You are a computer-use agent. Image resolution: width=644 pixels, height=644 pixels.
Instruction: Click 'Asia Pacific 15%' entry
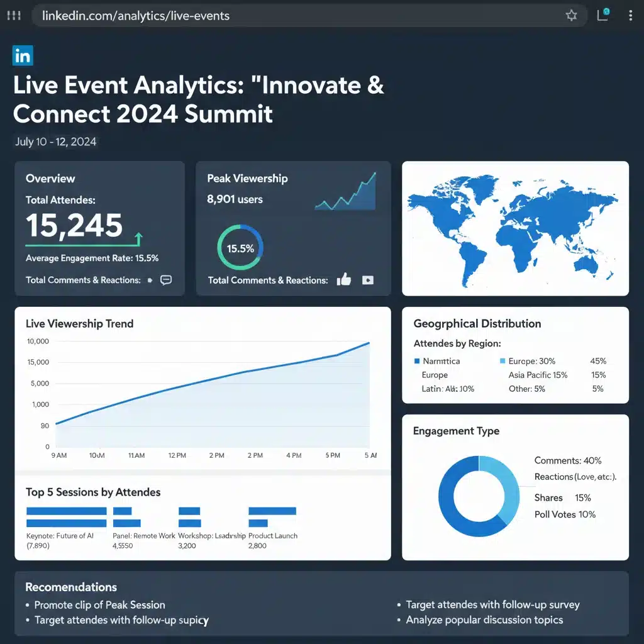point(538,375)
